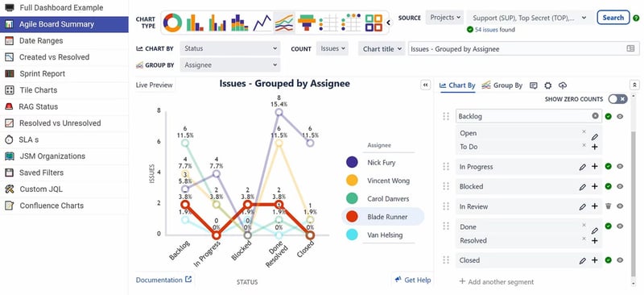Switch to the Group By tab
The height and width of the screenshot is (295, 644).
pyautogui.click(x=502, y=85)
